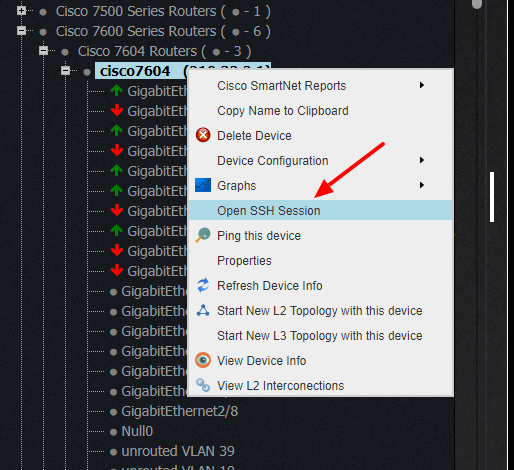
Task: Select the Null0 interface entry
Action: tap(137, 431)
